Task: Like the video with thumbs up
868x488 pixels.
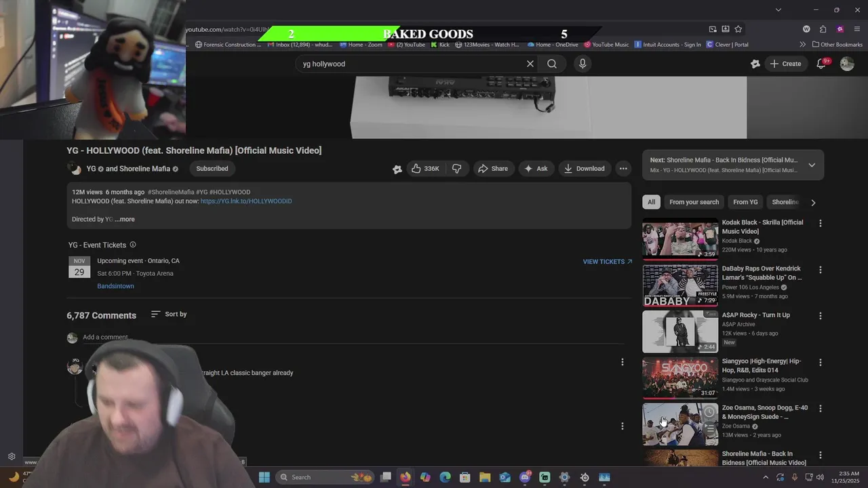Action: tap(425, 169)
